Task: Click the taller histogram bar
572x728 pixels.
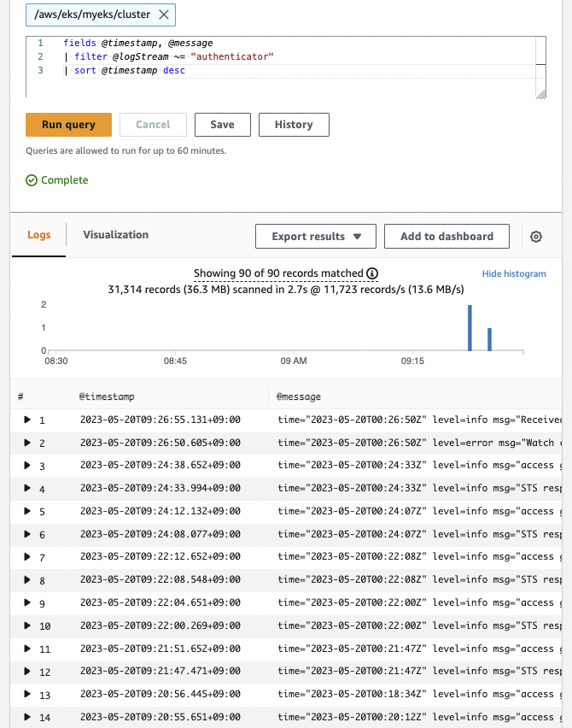Action: point(470,328)
